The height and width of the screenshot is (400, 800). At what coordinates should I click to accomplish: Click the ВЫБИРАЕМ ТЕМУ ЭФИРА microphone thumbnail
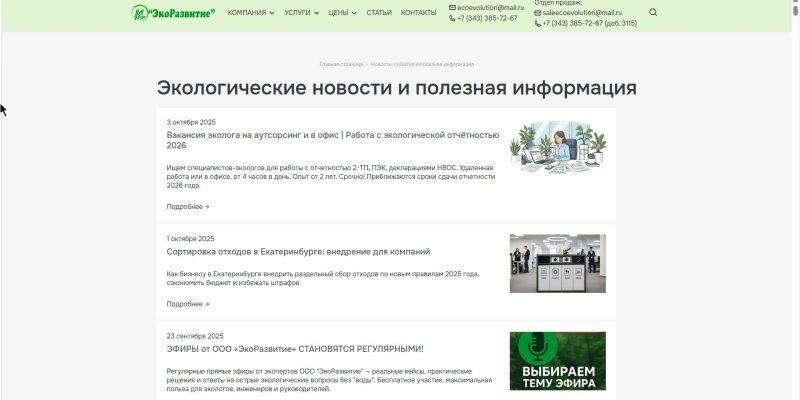click(557, 361)
